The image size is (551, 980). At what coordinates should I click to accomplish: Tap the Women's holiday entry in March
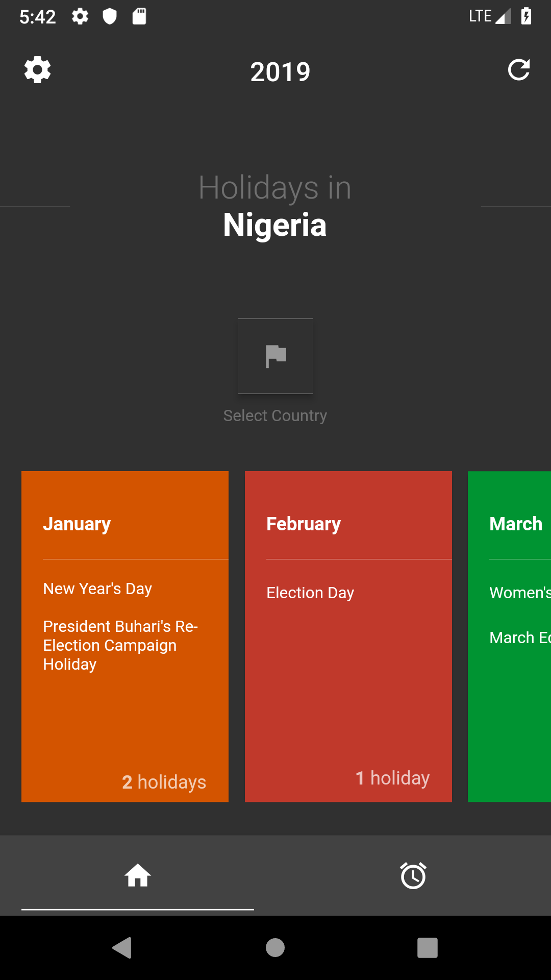(520, 593)
